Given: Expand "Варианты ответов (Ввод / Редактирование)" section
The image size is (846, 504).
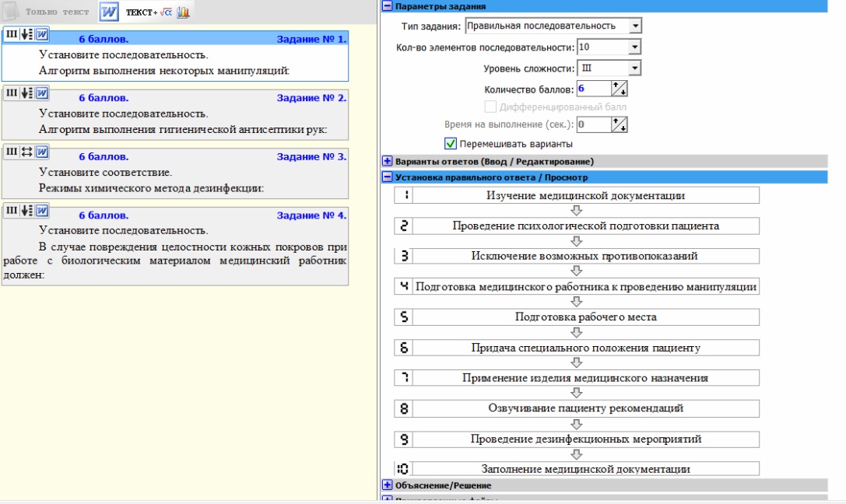Looking at the screenshot, I should coord(387,161).
